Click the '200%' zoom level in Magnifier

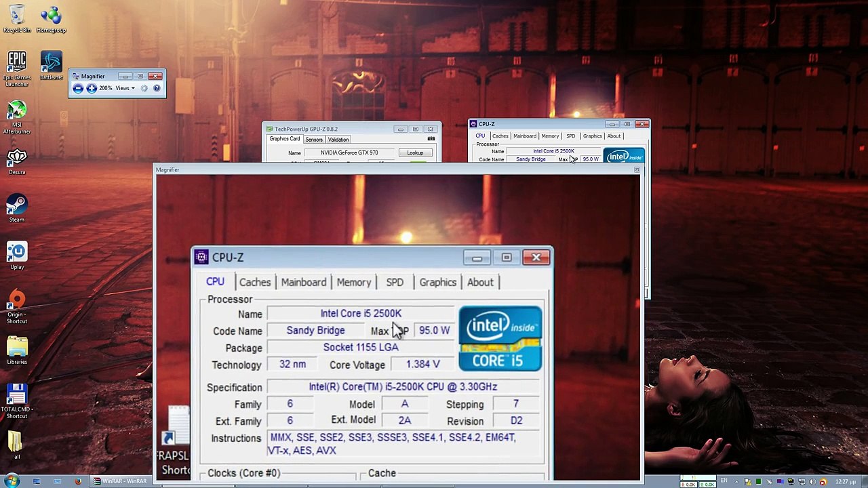(106, 88)
